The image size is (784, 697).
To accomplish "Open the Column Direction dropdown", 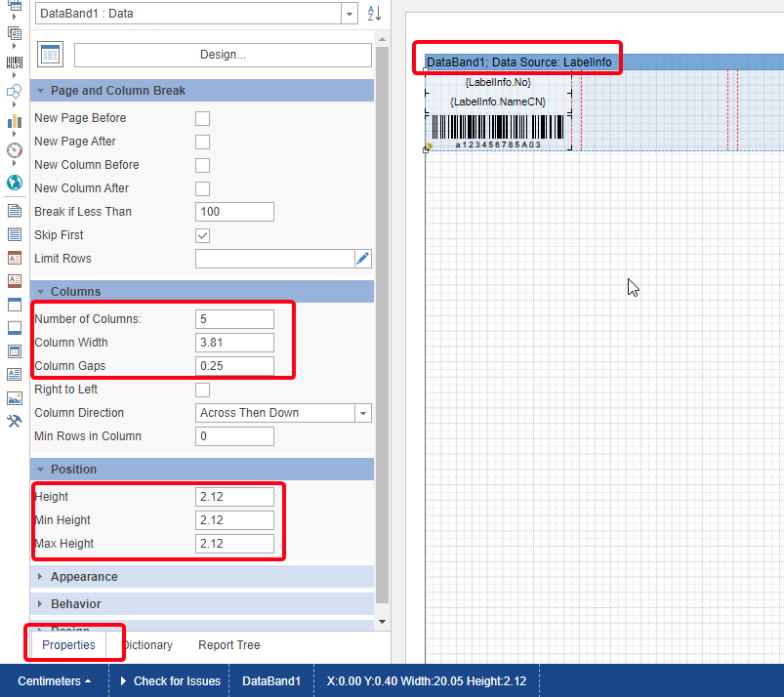I will tap(363, 413).
